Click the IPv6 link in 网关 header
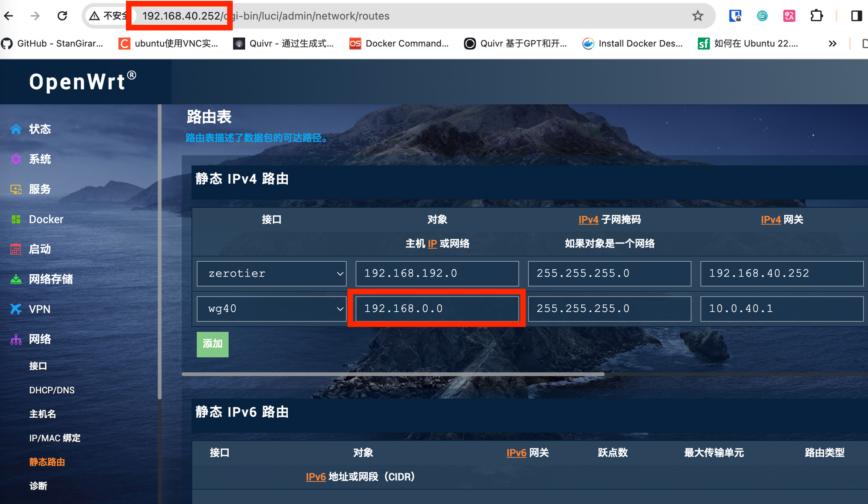Viewport: 868px width, 504px height. [x=516, y=453]
